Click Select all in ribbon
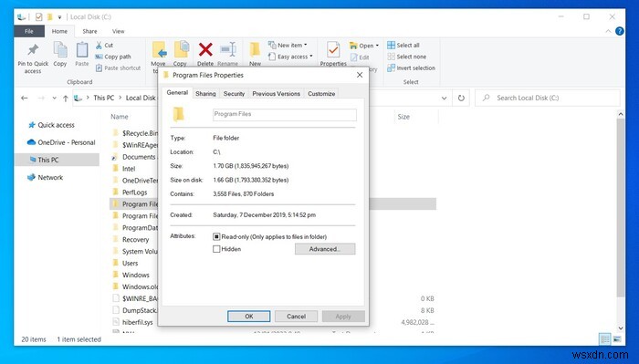Screen dimensions: 639x364 click(x=403, y=46)
